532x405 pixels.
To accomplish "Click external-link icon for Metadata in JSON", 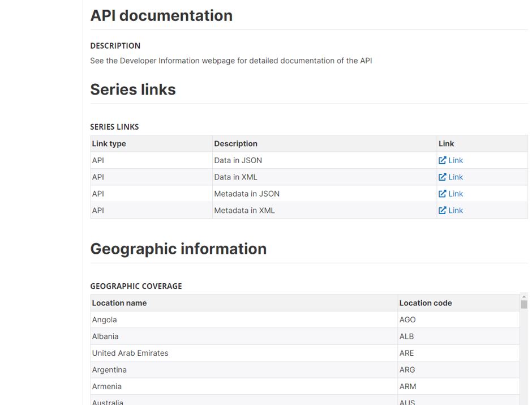I will pyautogui.click(x=443, y=194).
